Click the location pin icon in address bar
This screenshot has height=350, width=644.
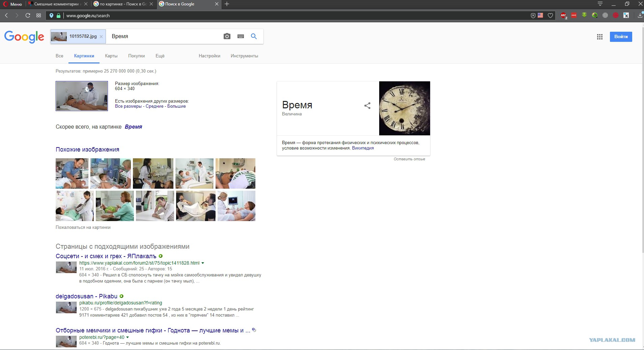click(51, 16)
